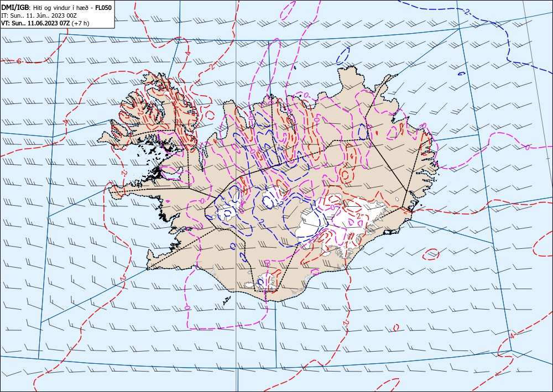553x392 pixels.
Task: Click the 'VT: Sun.. 11.06.2023 07Z' valid time text
Action: pyautogui.click(x=35, y=23)
